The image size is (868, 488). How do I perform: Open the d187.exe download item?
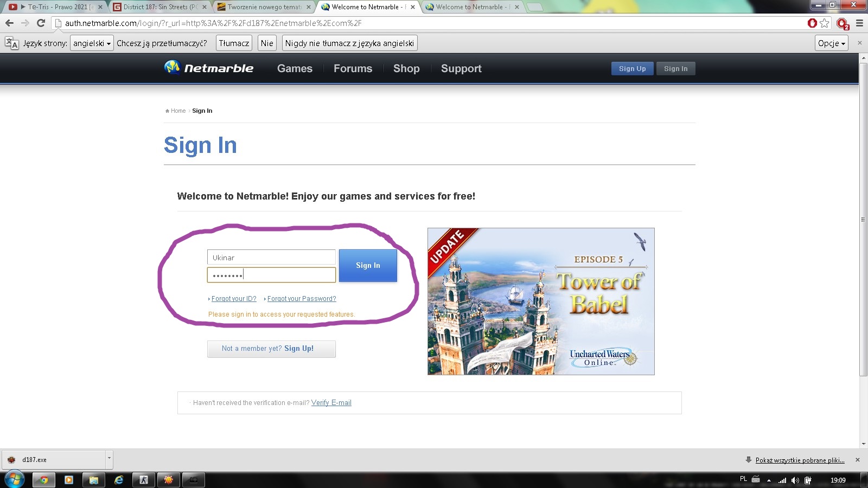tap(54, 459)
